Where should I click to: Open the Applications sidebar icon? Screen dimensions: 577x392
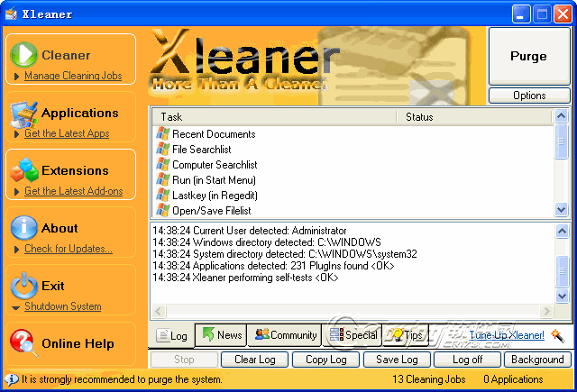pos(24,114)
